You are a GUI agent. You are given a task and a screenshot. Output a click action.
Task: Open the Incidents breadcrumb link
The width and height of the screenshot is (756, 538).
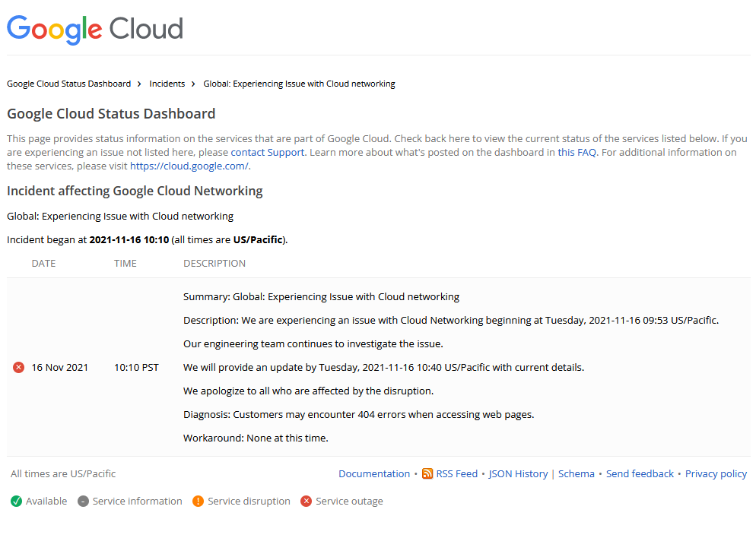(167, 84)
